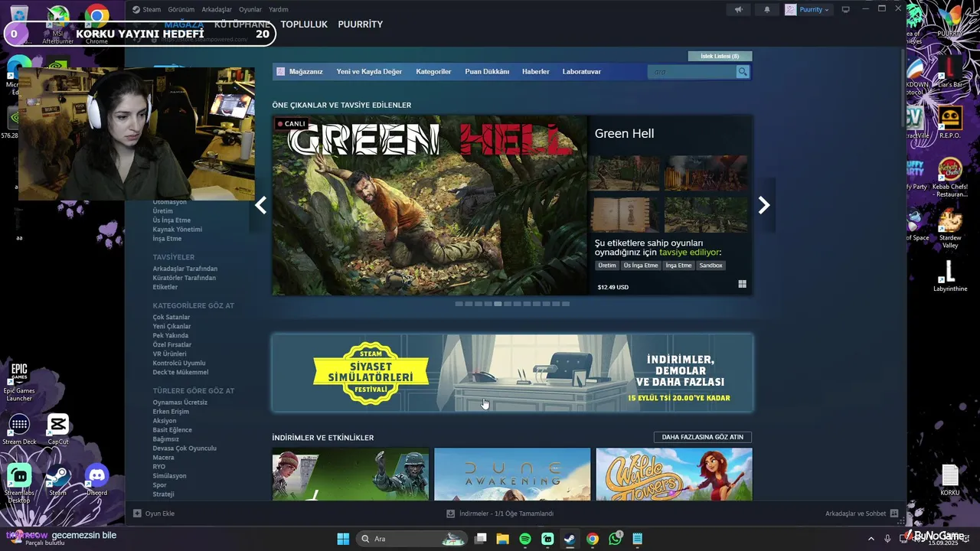Screen dimensions: 980x551
Task: Click the Oyun Ekle plus icon
Action: (x=138, y=514)
